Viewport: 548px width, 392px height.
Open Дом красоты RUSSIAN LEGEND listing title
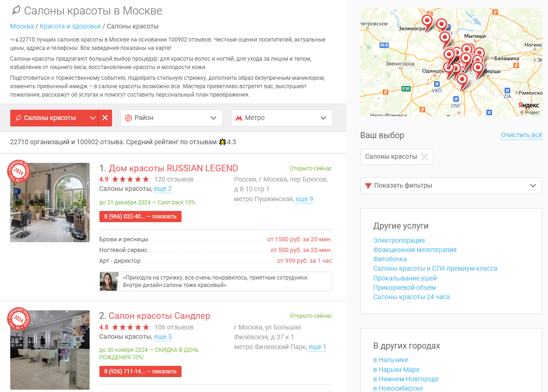[173, 168]
